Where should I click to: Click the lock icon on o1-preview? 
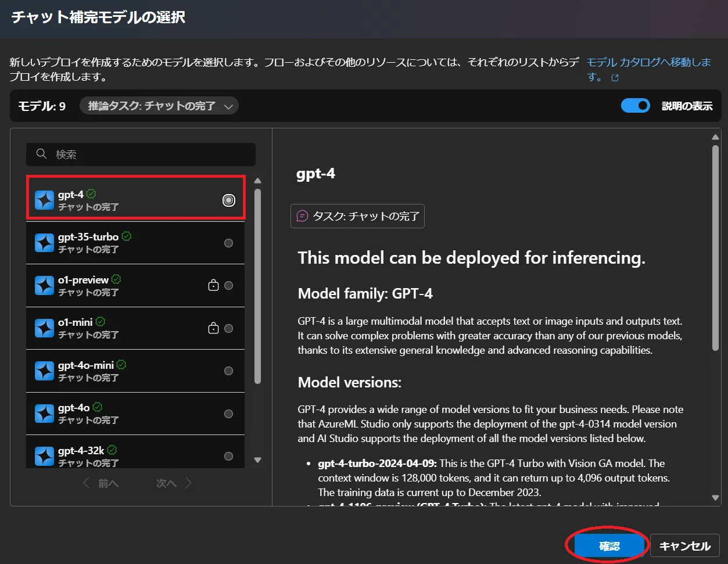213,285
